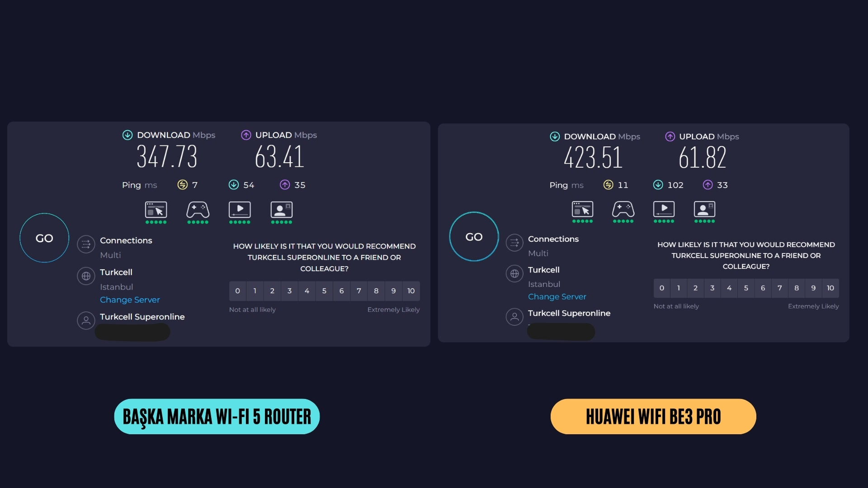Image resolution: width=868 pixels, height=488 pixels.
Task: Select rating 7 in left panel survey
Action: pyautogui.click(x=359, y=291)
